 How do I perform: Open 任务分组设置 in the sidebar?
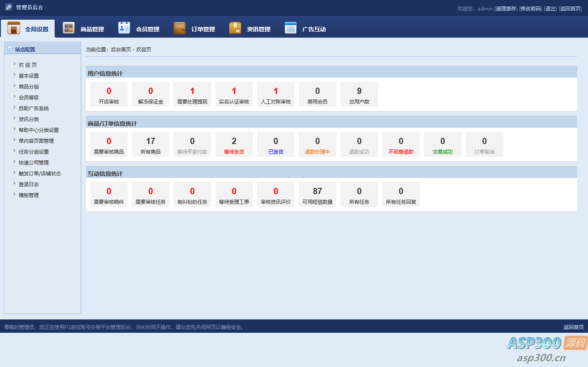(x=34, y=152)
